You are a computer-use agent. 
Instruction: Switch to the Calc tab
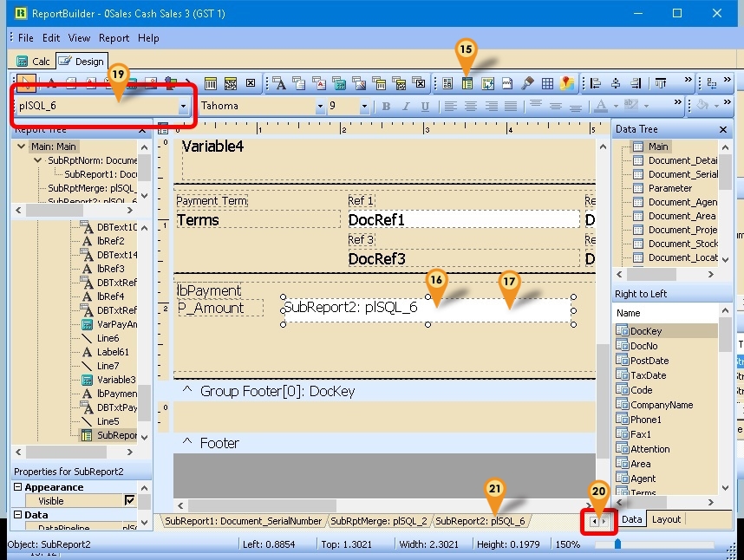click(x=34, y=62)
